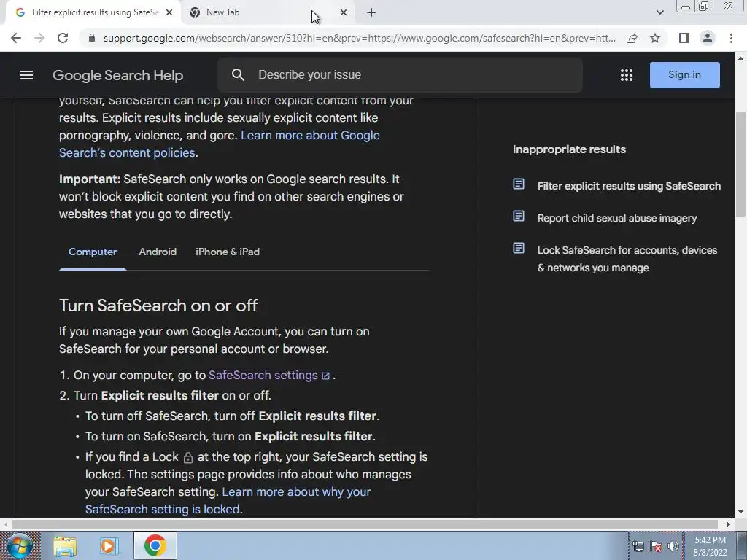
Task: Click the scroll down arrow on vertical scrollbar
Action: click(741, 513)
